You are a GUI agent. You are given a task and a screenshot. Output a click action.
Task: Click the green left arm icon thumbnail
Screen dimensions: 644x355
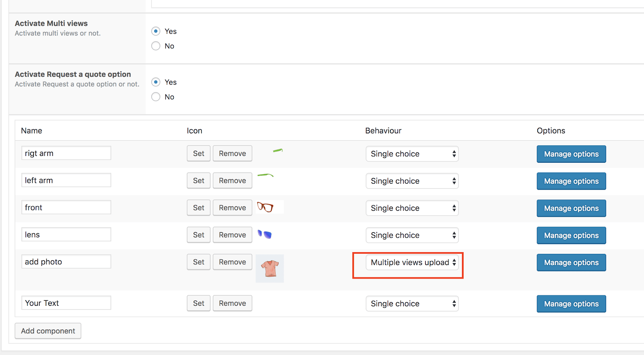(265, 175)
